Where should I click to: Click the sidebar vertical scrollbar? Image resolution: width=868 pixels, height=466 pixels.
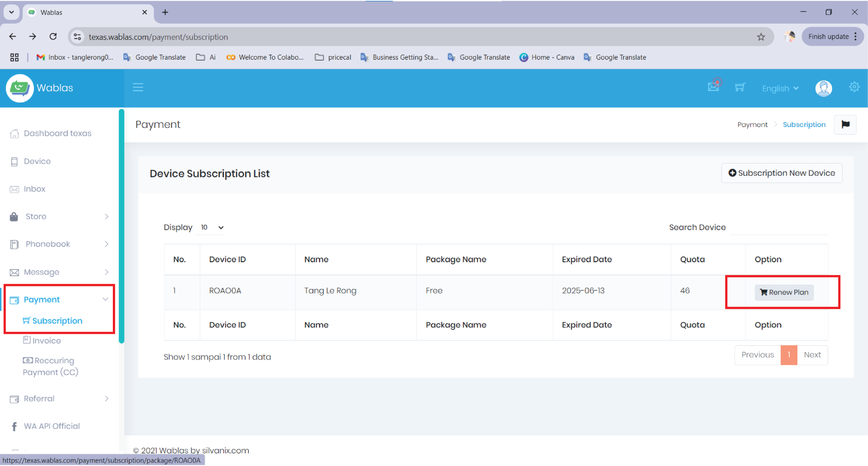(x=121, y=226)
